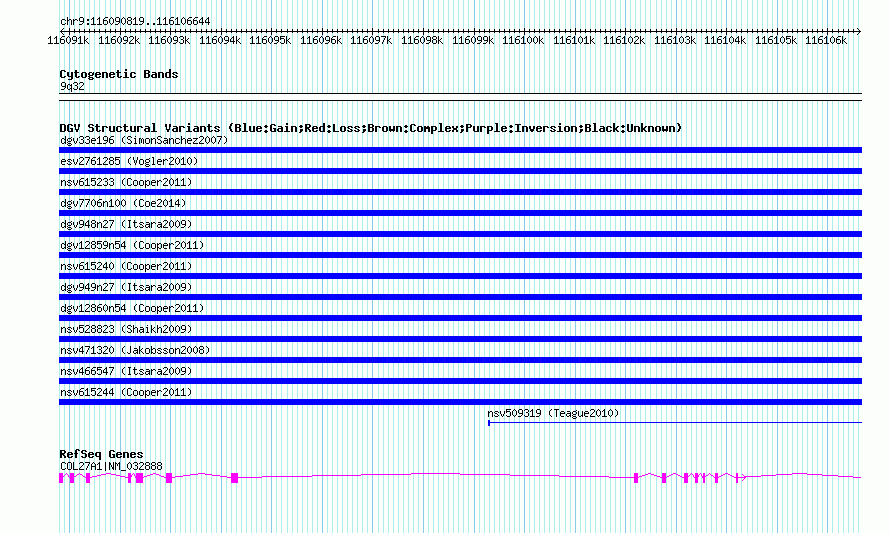
Task: Select variant dgv949n27 (Itsara2009) label
Action: tap(126, 287)
